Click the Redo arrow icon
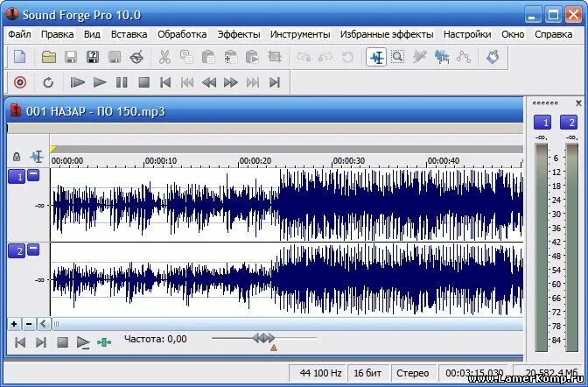The image size is (588, 387). coord(325,57)
